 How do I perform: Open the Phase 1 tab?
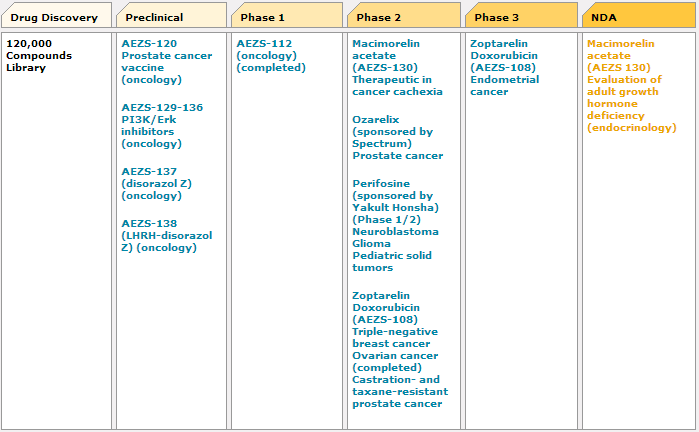click(x=263, y=17)
